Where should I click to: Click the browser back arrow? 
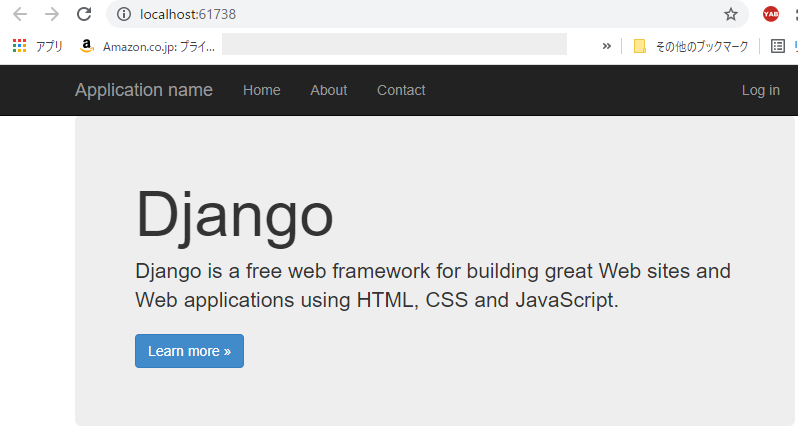[20, 14]
